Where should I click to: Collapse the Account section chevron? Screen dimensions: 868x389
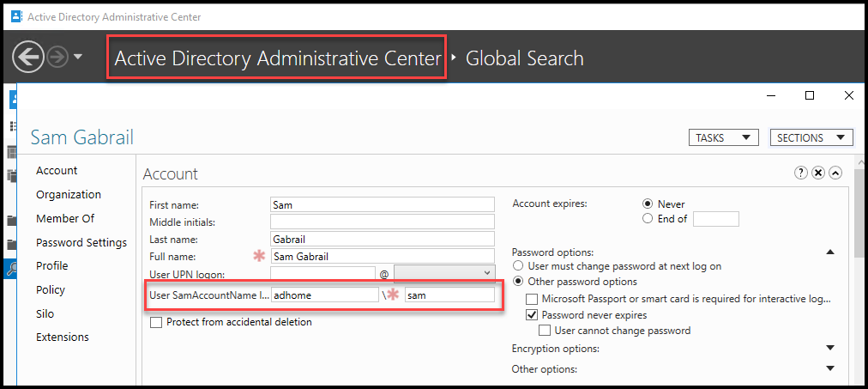point(835,173)
